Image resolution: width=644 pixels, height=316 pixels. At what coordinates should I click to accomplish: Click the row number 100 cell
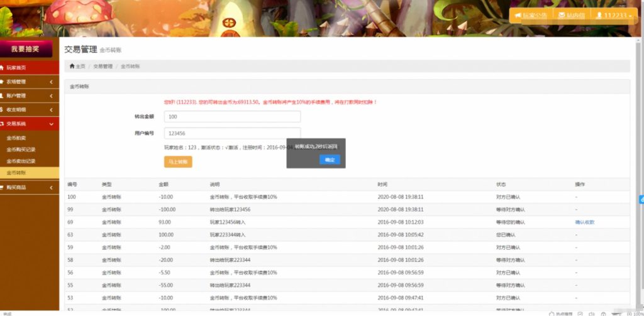click(72, 197)
